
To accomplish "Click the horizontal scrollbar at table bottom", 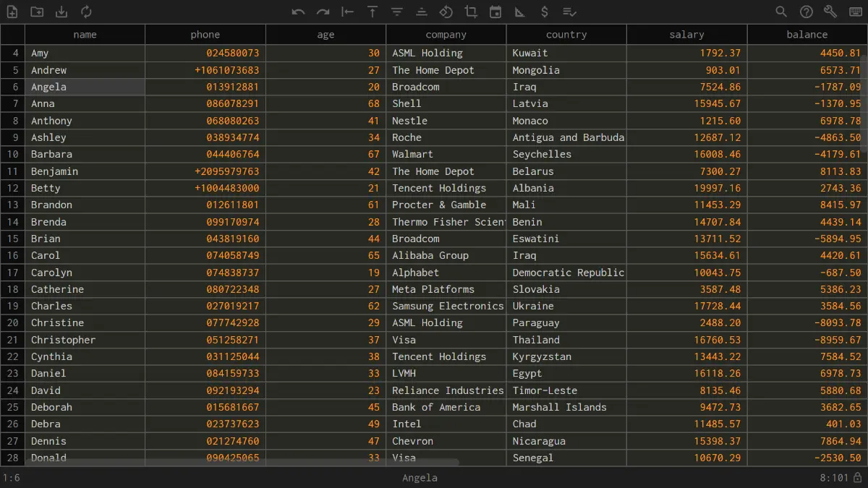I will (242, 462).
